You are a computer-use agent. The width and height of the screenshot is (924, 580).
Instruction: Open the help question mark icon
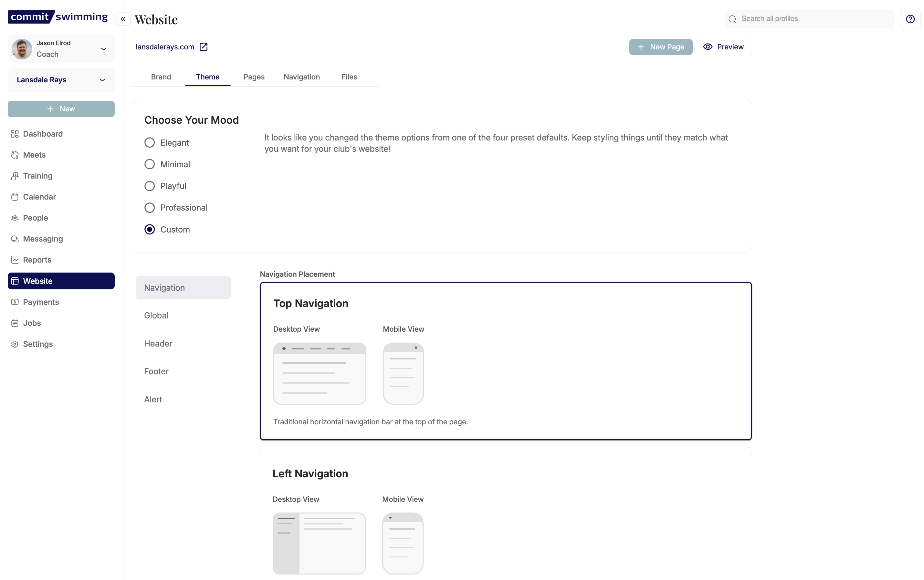(x=910, y=19)
